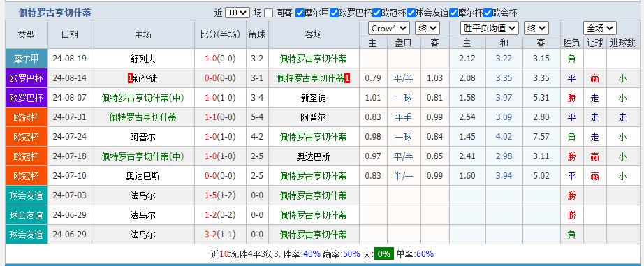Click corner count 5-4 on 24-07-31 row
This screenshot has width=644, height=266.
click(257, 117)
